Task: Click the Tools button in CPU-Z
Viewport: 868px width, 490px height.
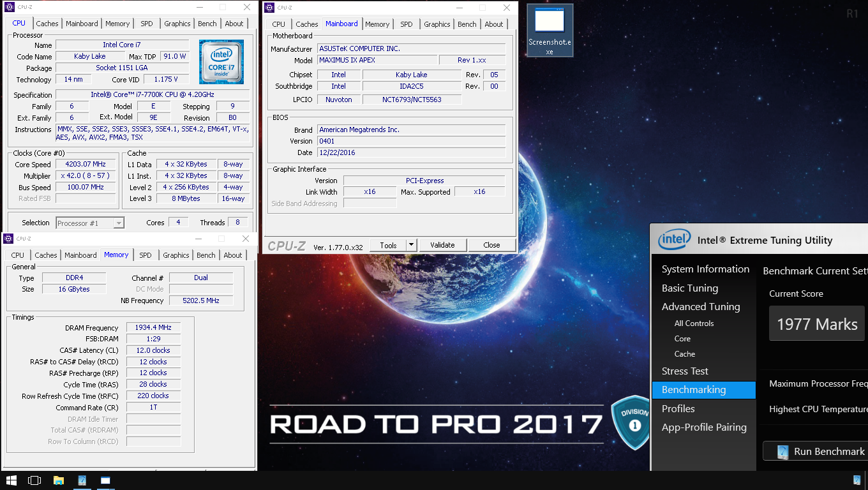Action: [x=388, y=245]
